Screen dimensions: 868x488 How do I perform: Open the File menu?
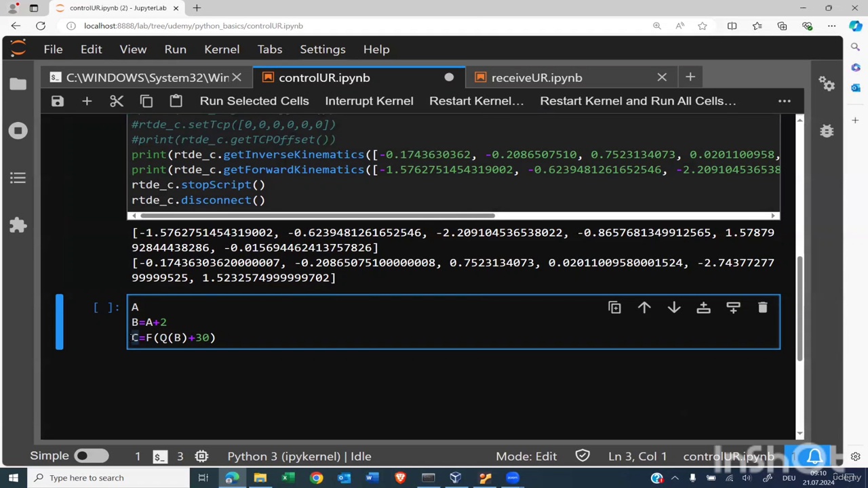pyautogui.click(x=53, y=49)
